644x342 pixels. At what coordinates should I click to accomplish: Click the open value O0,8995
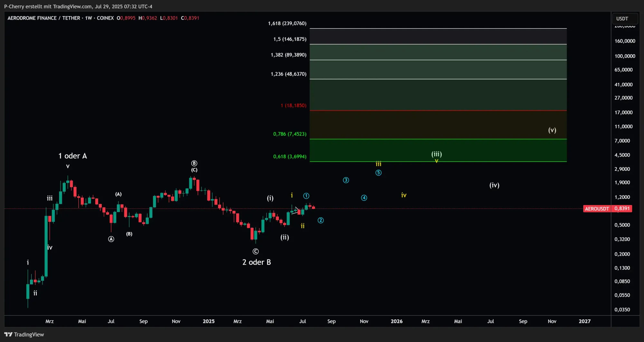(126, 18)
